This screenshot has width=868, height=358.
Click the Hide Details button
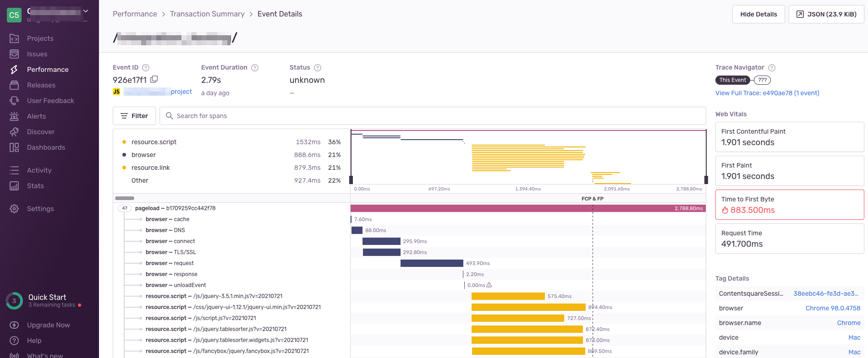tap(758, 14)
